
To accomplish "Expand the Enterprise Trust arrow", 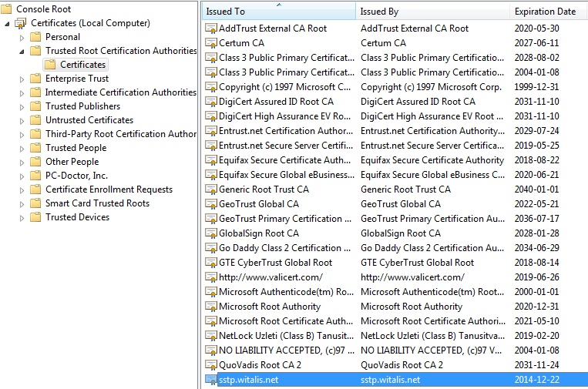I will pyautogui.click(x=22, y=79).
